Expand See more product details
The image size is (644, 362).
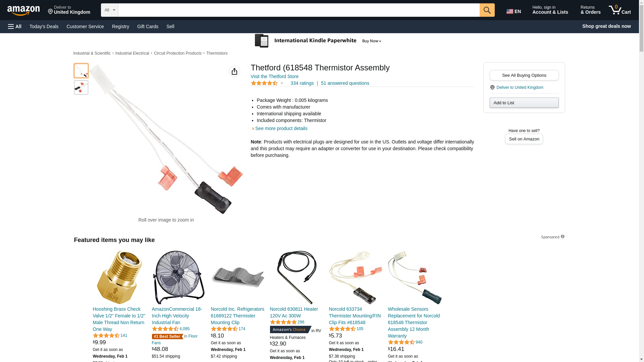pos(281,128)
